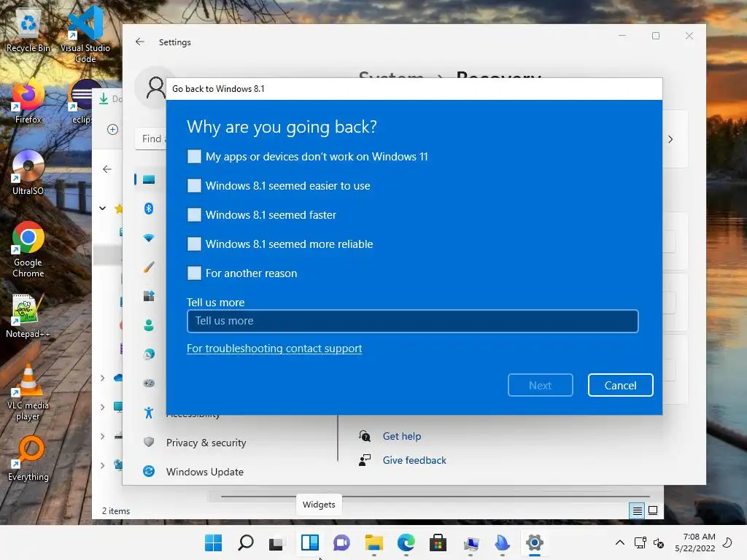Expand the chevron beside Recovery option

pyautogui.click(x=670, y=139)
